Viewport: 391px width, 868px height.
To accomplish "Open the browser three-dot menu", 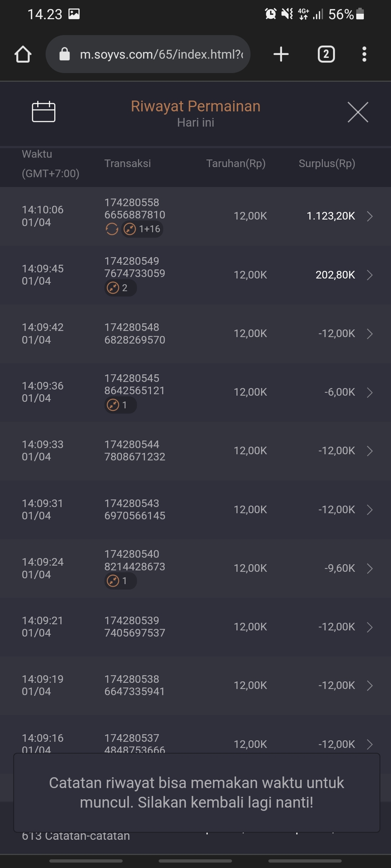I will pyautogui.click(x=364, y=55).
